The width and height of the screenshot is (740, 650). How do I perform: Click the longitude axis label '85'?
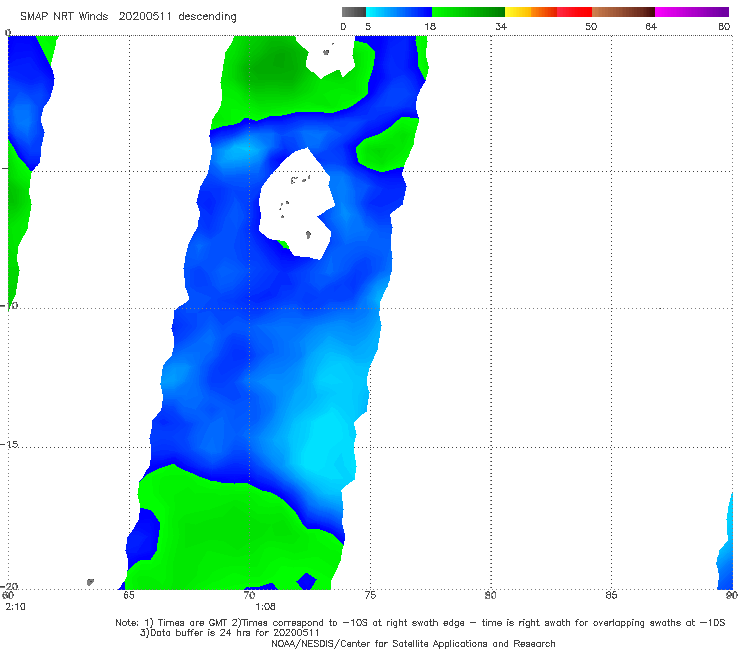(611, 595)
